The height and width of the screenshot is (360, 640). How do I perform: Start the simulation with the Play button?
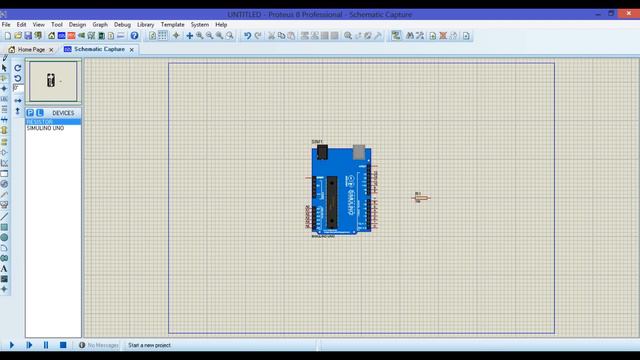(11, 345)
